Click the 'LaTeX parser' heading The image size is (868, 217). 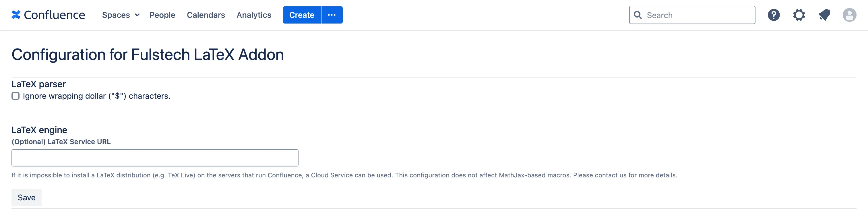point(39,84)
